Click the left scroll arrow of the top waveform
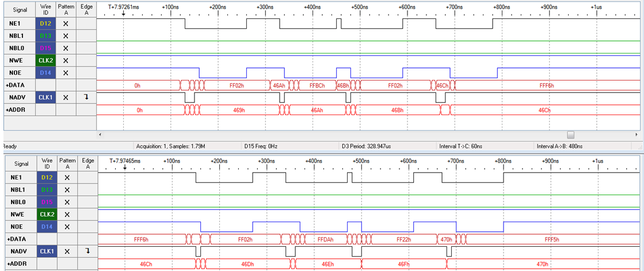The image size is (644, 271). (100, 135)
